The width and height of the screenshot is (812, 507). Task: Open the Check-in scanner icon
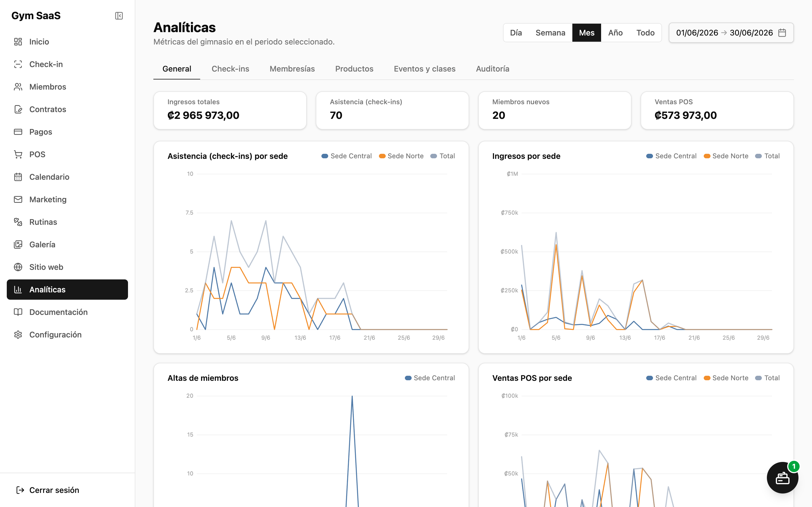[18, 64]
